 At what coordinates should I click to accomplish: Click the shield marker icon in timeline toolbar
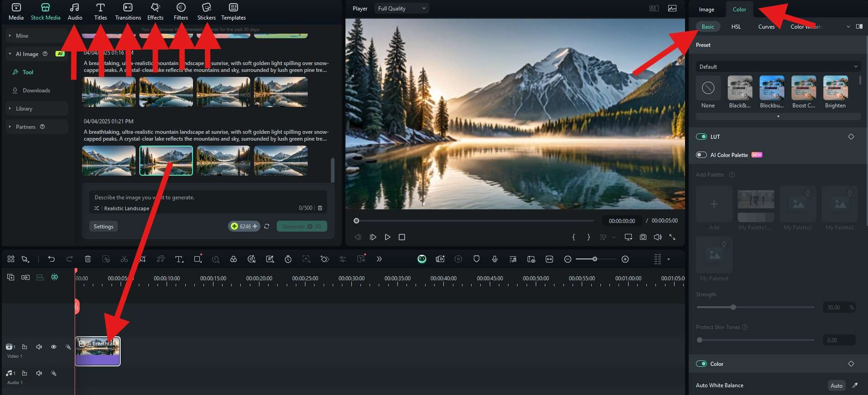click(477, 259)
